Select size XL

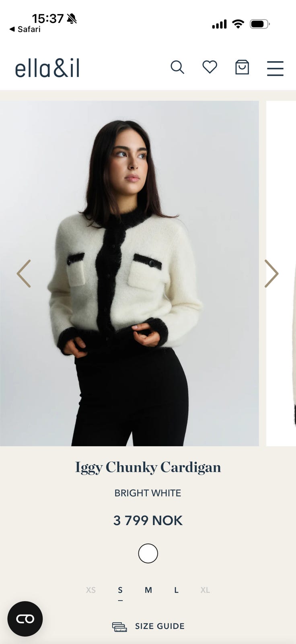point(205,590)
